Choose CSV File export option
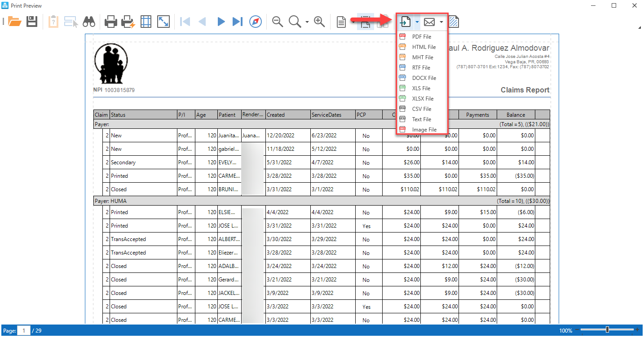The width and height of the screenshot is (644, 338). click(422, 109)
